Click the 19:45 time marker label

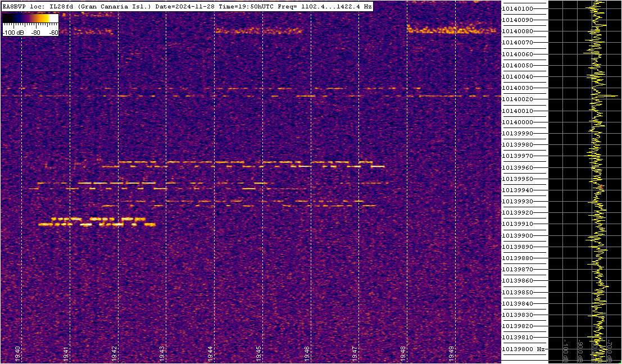[258, 353]
